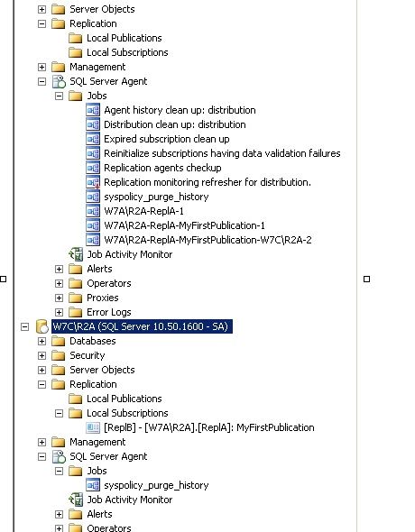Screen dimensions: 415x532
Task: Select the Jobs folder icon containing distribution jobs
Action: coord(75,96)
